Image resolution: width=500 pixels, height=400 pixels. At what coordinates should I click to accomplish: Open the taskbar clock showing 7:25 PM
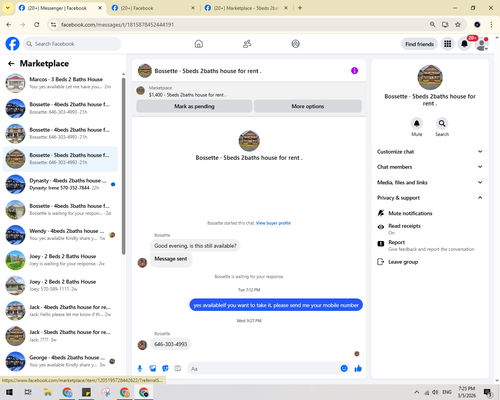click(x=467, y=392)
